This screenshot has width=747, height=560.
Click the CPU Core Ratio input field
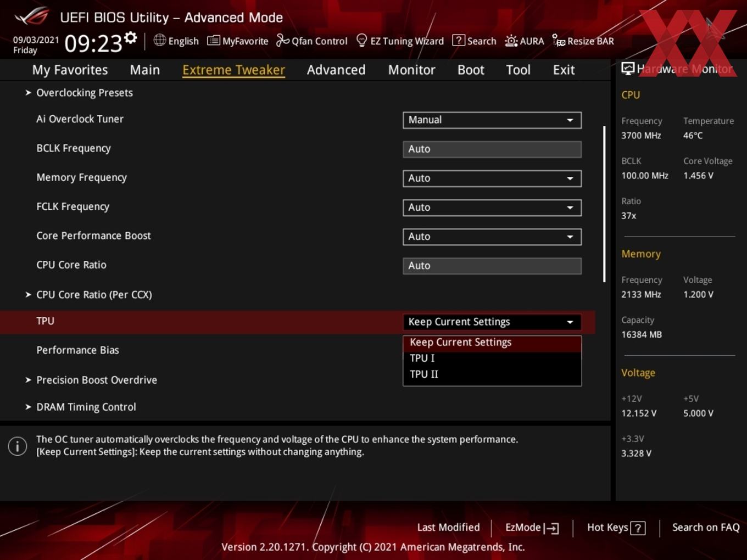pyautogui.click(x=492, y=266)
